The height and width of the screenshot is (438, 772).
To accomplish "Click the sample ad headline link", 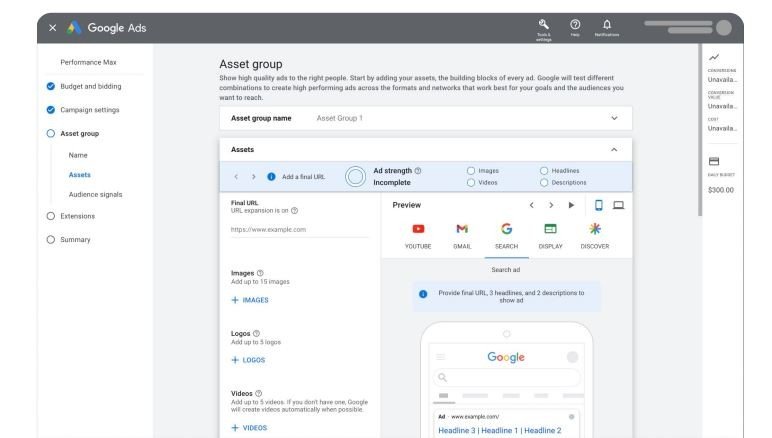I will (x=500, y=431).
